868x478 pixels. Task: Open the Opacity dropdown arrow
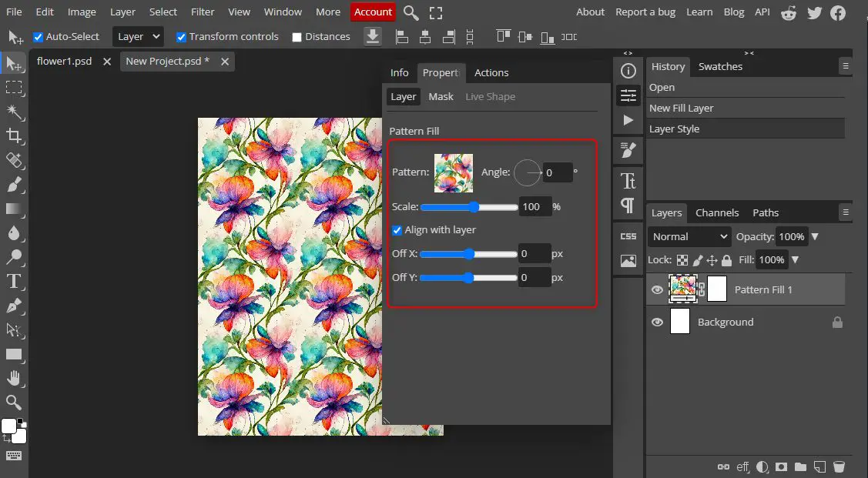815,236
